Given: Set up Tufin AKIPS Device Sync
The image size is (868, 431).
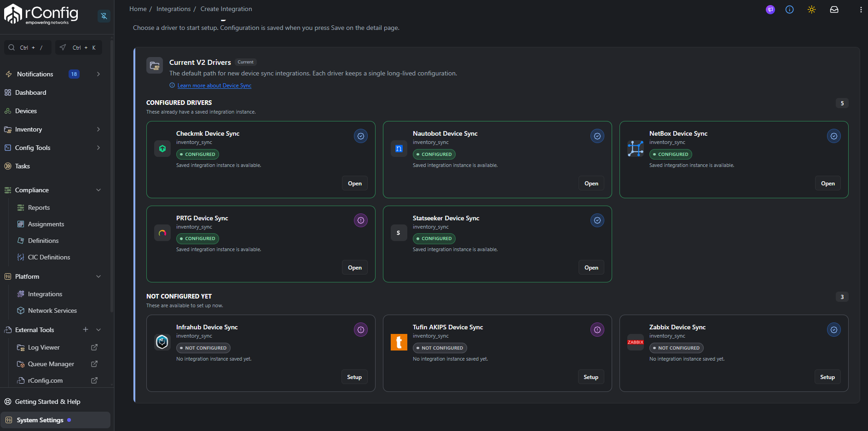Looking at the screenshot, I should 591,377.
